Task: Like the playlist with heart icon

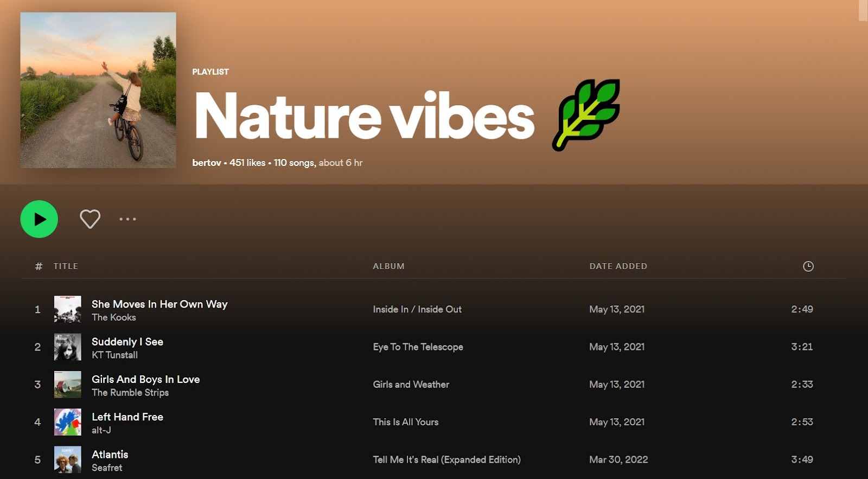Action: tap(90, 219)
